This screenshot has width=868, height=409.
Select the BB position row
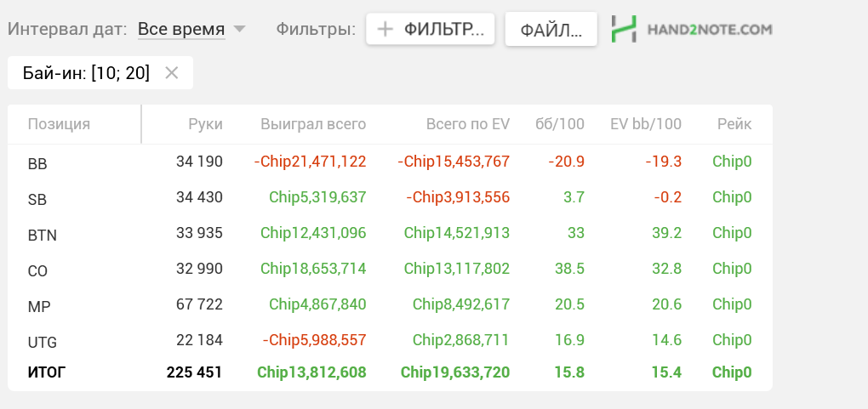(x=390, y=162)
